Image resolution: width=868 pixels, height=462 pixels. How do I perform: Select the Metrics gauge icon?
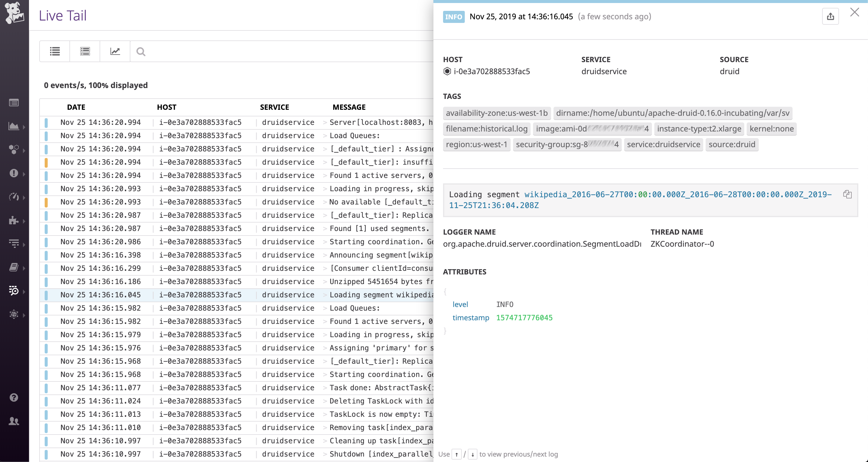click(14, 197)
